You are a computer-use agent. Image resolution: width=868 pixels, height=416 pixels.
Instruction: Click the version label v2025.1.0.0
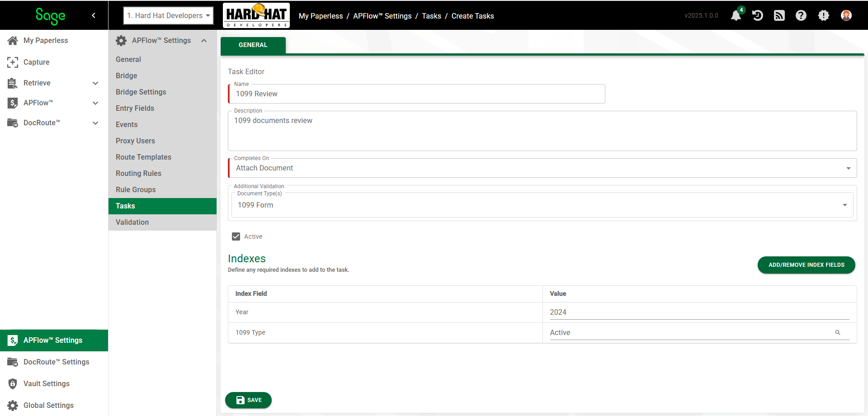[701, 16]
